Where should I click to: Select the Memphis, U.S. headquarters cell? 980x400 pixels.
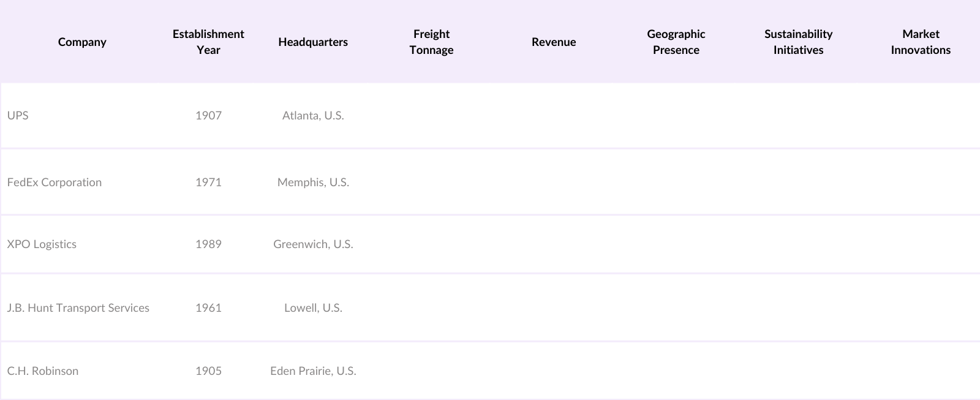click(313, 182)
